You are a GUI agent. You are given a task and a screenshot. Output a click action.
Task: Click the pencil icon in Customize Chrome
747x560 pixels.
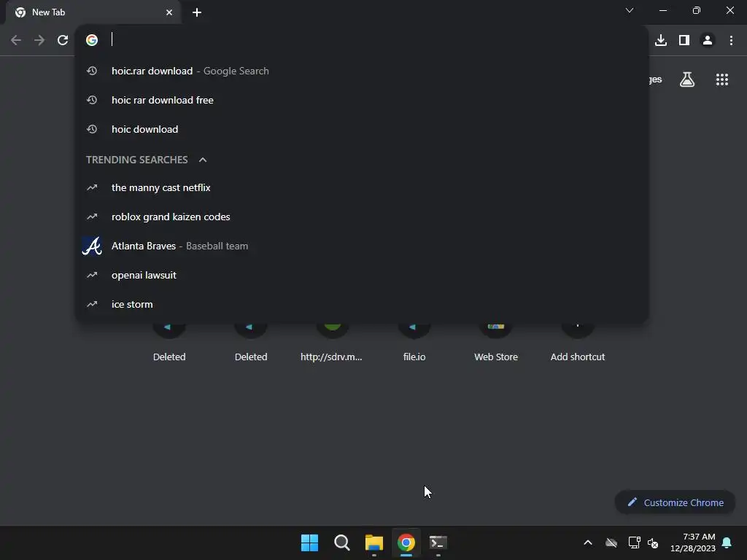tap(632, 502)
